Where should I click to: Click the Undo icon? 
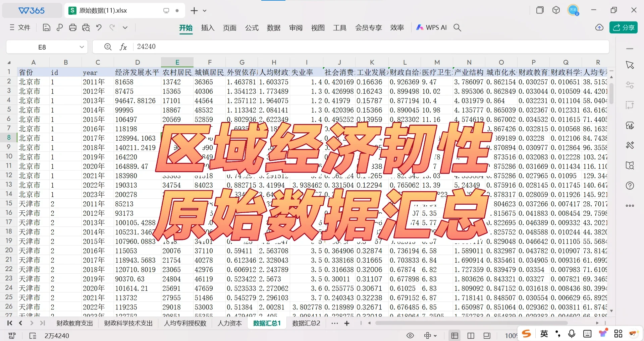(x=99, y=27)
